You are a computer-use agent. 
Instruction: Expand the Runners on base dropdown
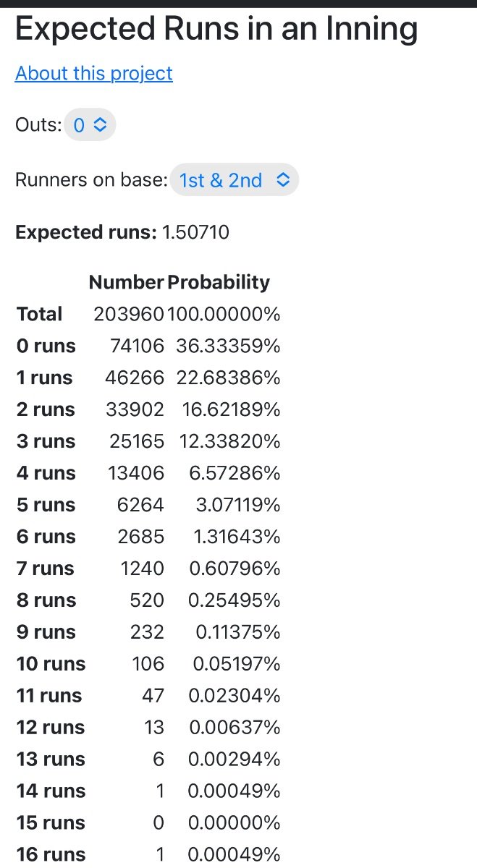(x=235, y=179)
